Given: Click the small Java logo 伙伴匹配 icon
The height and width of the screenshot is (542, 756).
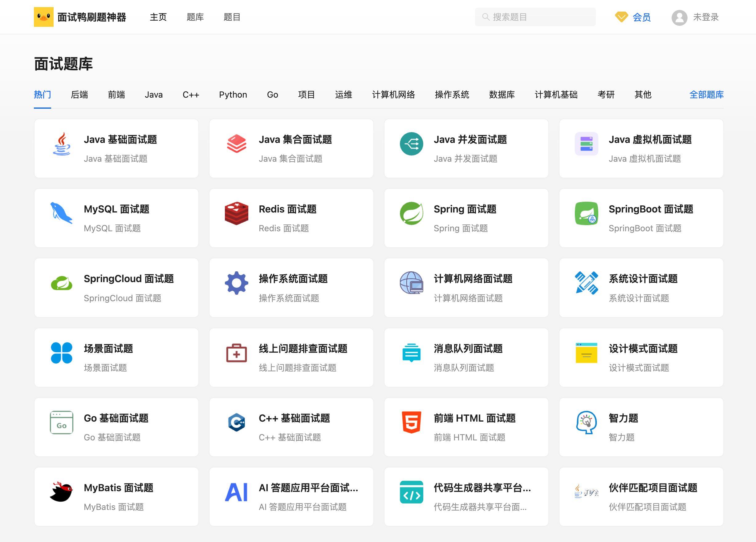Looking at the screenshot, I should 586,492.
